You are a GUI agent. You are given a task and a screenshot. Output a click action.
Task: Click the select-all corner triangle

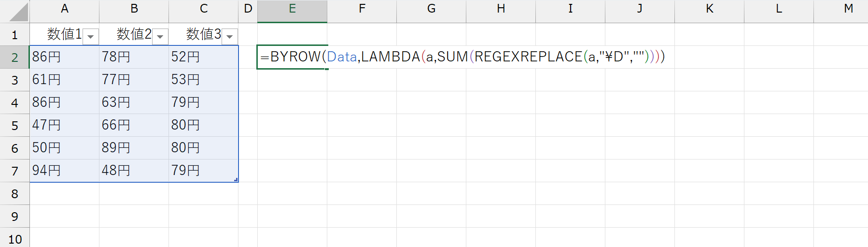(x=18, y=13)
